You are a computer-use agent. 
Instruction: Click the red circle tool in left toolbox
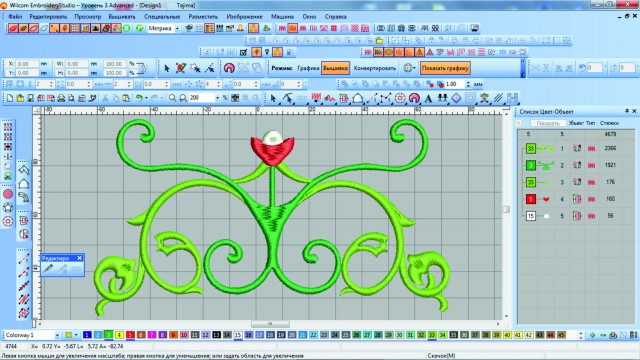[x=8, y=194]
